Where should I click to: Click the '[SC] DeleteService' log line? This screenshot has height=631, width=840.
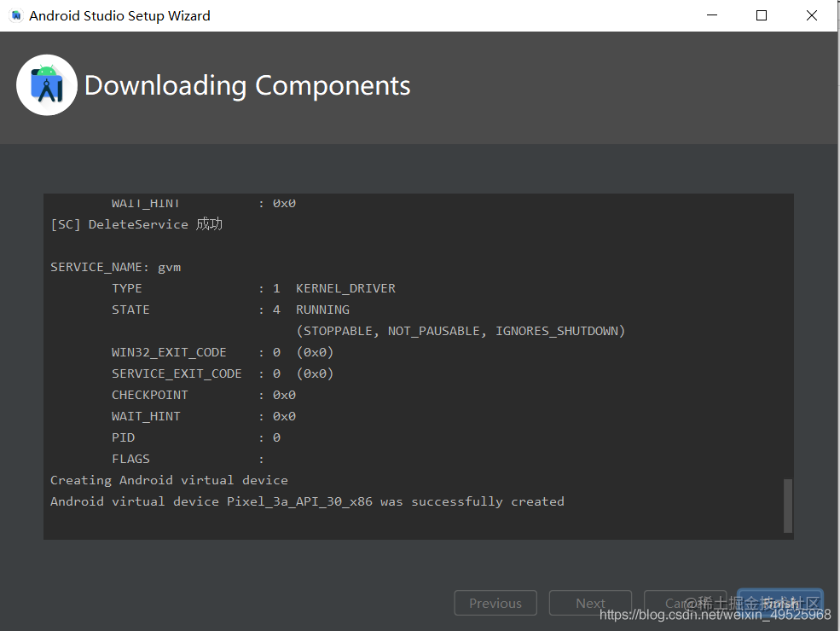coord(136,224)
